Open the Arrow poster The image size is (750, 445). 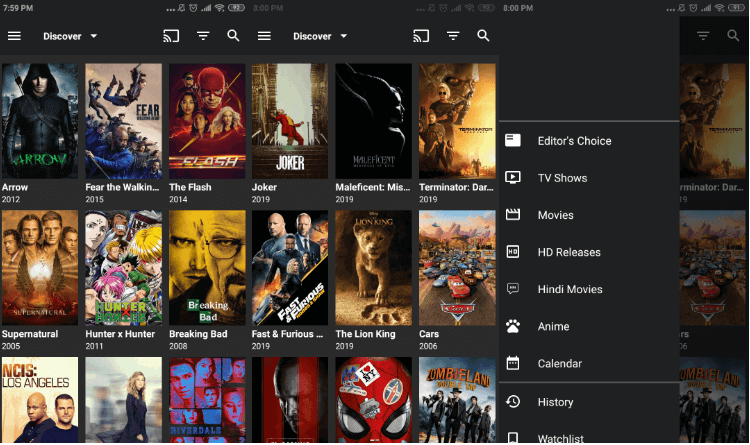coord(40,121)
